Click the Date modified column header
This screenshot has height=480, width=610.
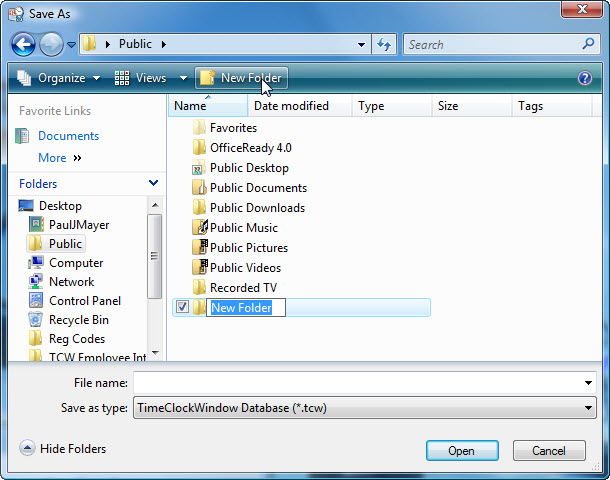click(290, 106)
